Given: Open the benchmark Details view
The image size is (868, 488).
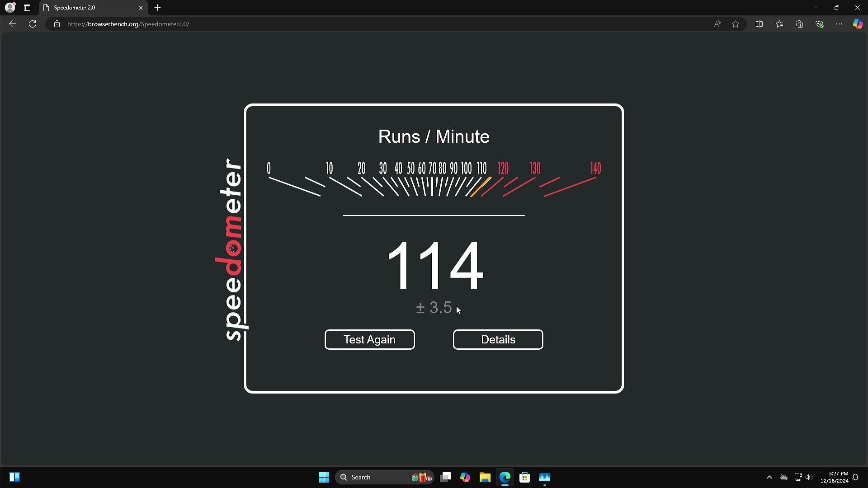Looking at the screenshot, I should pos(498,339).
